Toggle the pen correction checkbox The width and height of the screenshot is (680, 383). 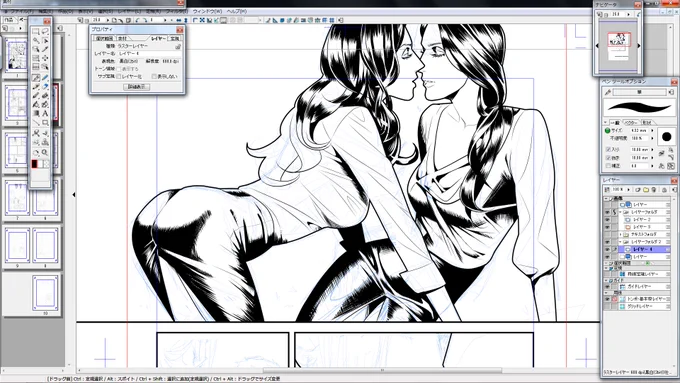click(608, 166)
